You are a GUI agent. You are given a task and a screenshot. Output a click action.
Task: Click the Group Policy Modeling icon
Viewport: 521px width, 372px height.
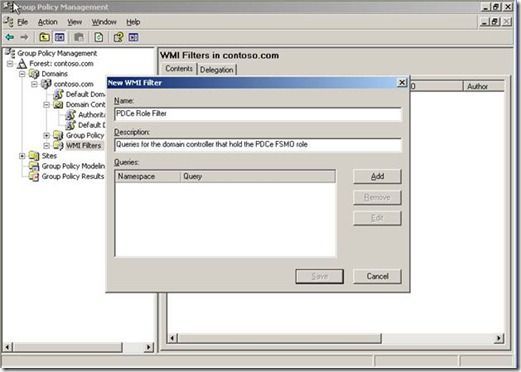34,166
